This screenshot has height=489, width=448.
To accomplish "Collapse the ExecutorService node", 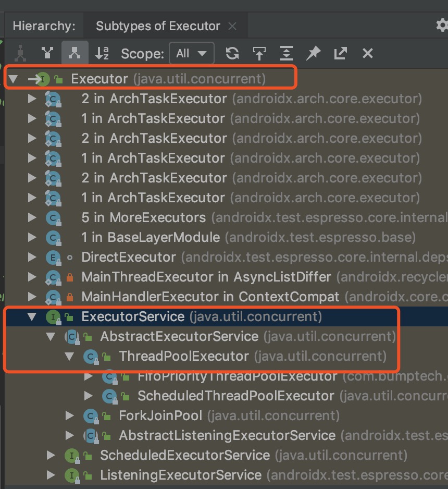I will pos(32,317).
